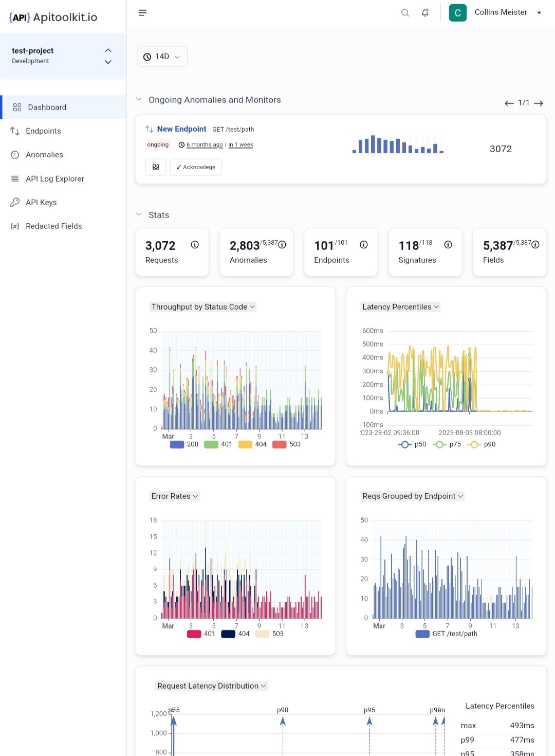The width and height of the screenshot is (555, 756).
Task: Click the 101 Endpoints value
Action: (324, 246)
